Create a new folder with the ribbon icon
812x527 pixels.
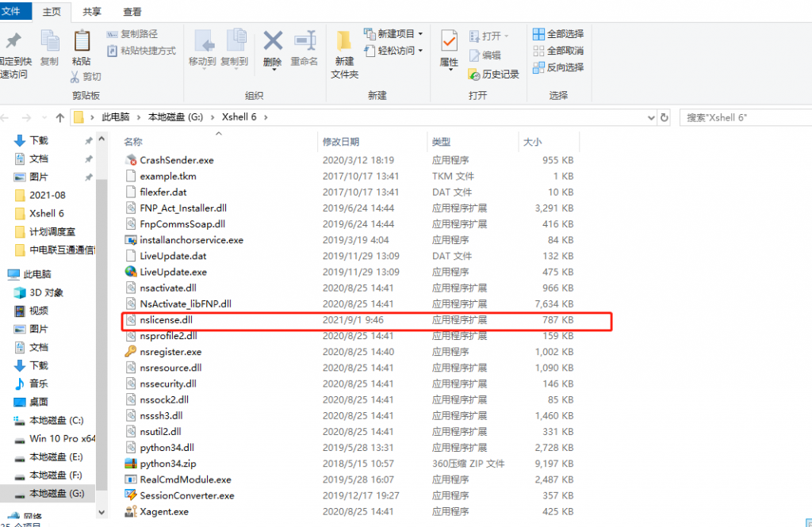point(344,41)
